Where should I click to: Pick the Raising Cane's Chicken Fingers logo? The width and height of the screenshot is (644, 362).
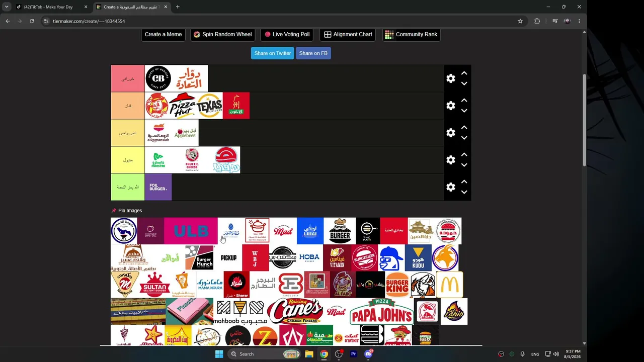tap(295, 312)
